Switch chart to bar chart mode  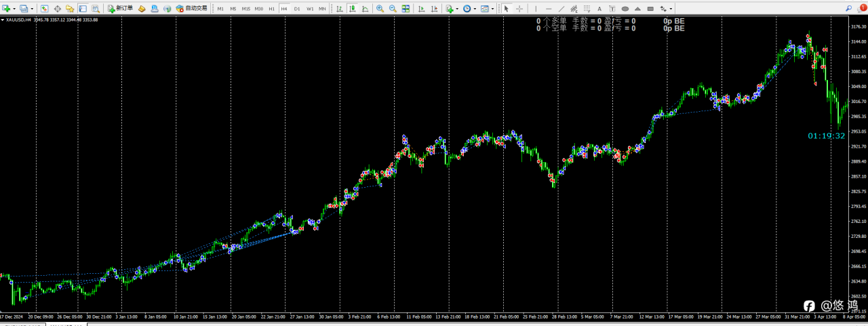point(341,9)
